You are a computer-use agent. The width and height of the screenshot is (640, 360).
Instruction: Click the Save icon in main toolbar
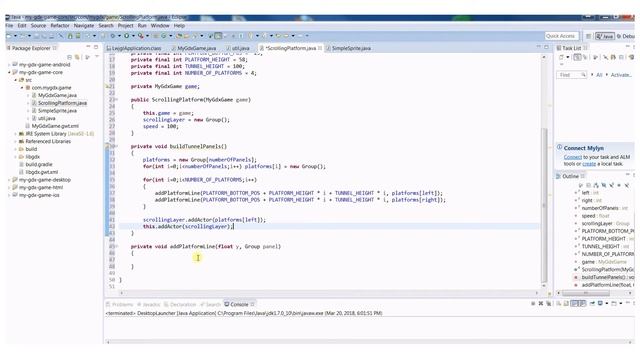click(37, 36)
